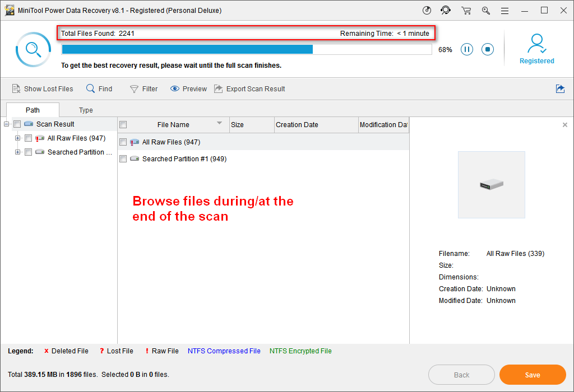Screen dimensions: 574x392
Task: Click the register key icon
Action: tap(486, 11)
